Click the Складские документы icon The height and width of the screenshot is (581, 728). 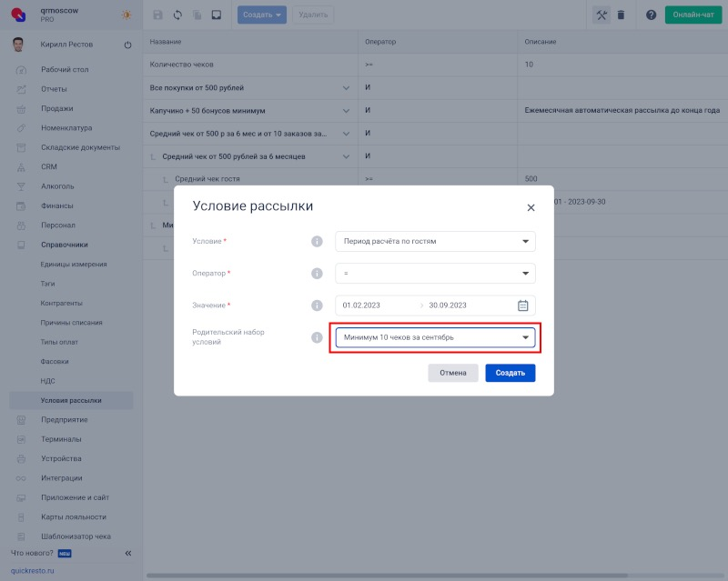(x=21, y=147)
